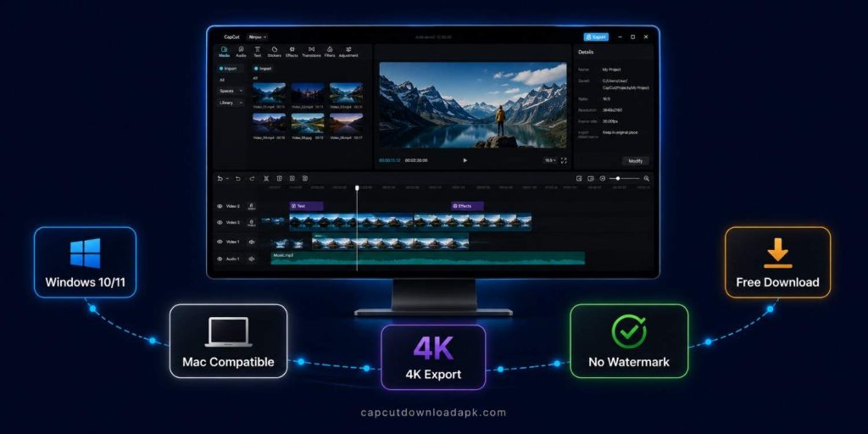Redo the last action
The image size is (868, 434).
(252, 179)
